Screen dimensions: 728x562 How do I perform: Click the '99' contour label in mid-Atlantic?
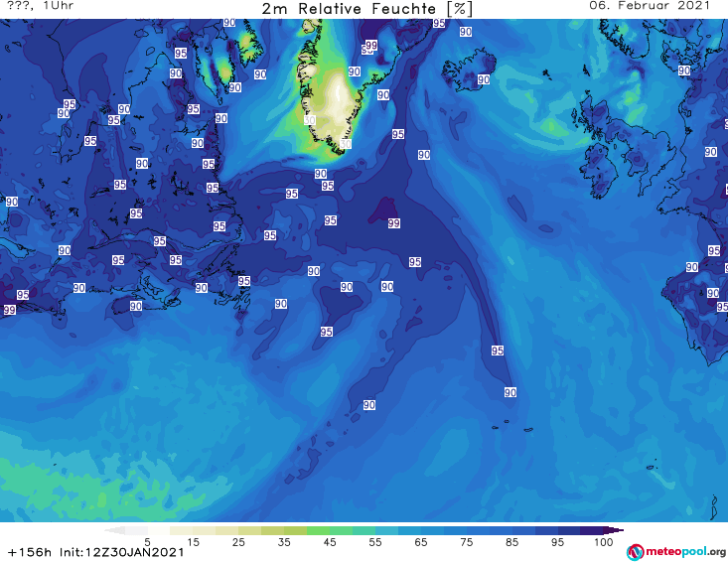pyautogui.click(x=393, y=223)
